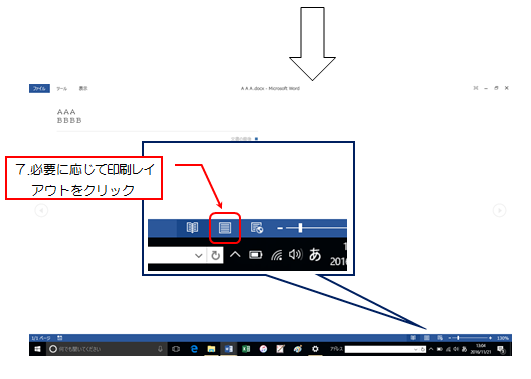The image size is (531, 379).
Task: Open the ファイル tab in Word
Action: (39, 88)
